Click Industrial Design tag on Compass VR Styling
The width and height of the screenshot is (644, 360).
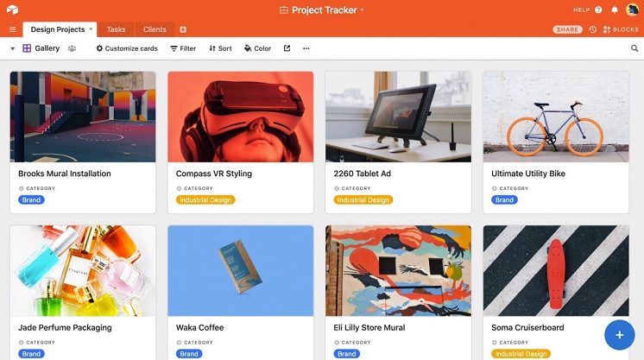click(x=205, y=199)
